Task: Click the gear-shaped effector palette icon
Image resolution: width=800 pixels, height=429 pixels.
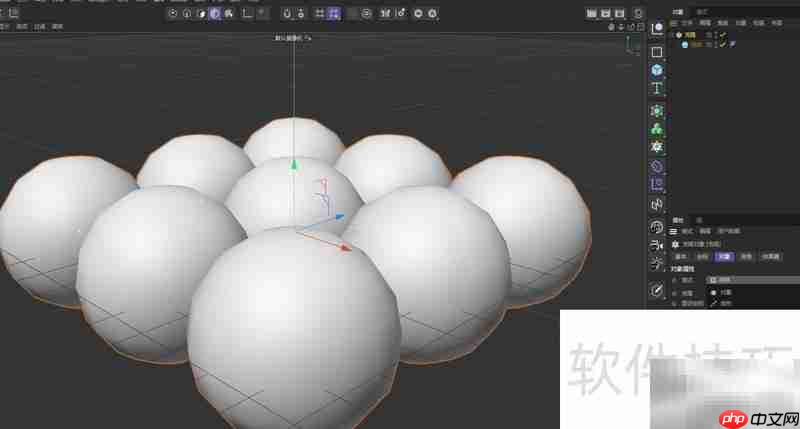Action: pyautogui.click(x=657, y=147)
